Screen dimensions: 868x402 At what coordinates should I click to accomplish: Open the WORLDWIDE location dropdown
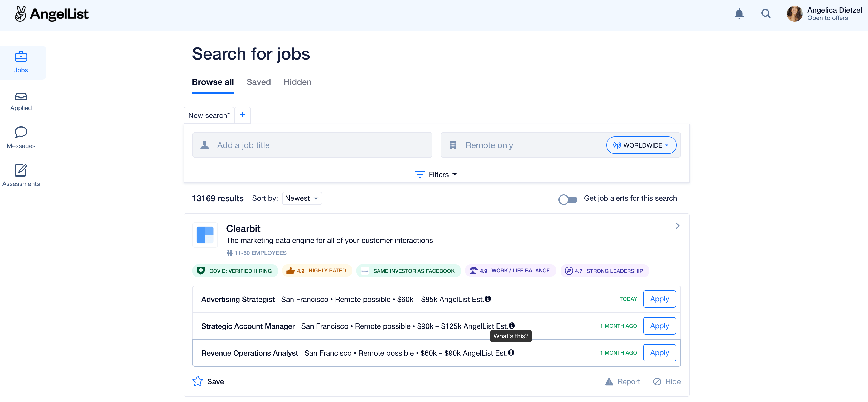pos(641,145)
